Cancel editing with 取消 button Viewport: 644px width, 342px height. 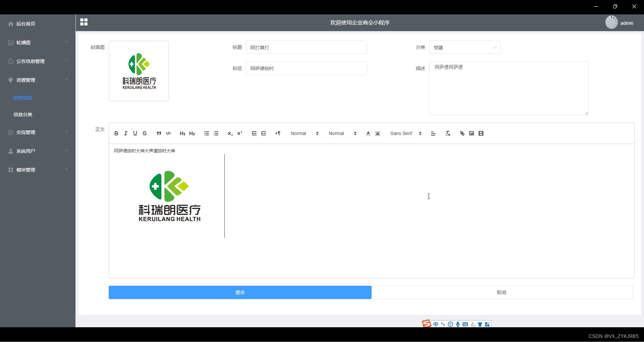point(501,292)
